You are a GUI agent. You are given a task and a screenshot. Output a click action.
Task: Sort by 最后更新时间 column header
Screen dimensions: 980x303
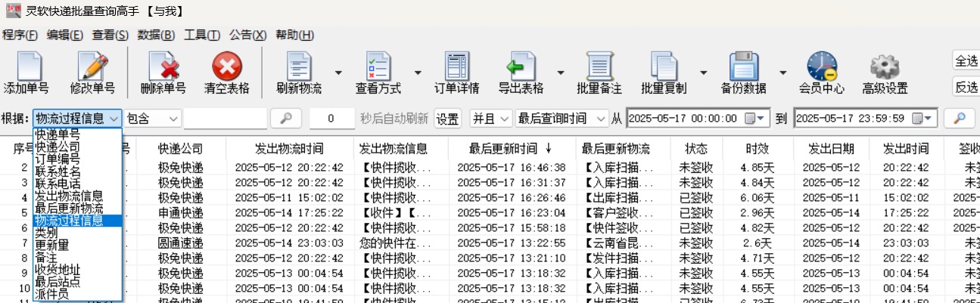(510, 148)
